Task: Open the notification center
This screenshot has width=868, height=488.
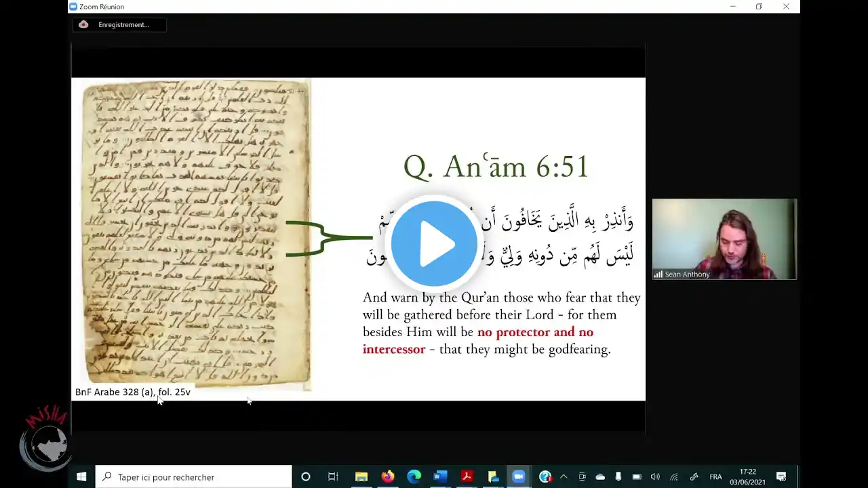Action: pos(781,477)
